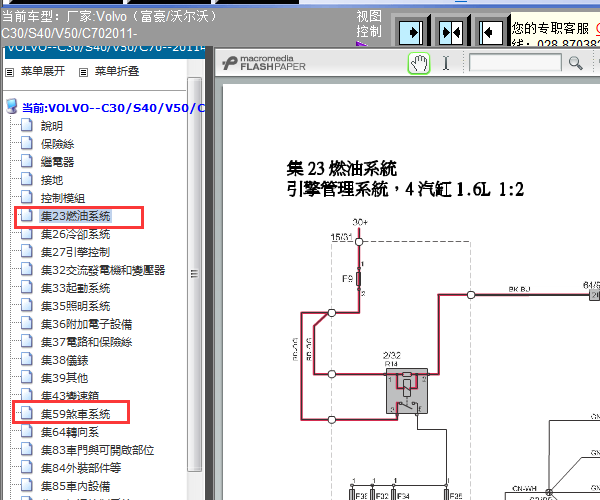The image size is (600, 500).
Task: Click the 您的专职客服 customer service text
Action: click(550, 28)
